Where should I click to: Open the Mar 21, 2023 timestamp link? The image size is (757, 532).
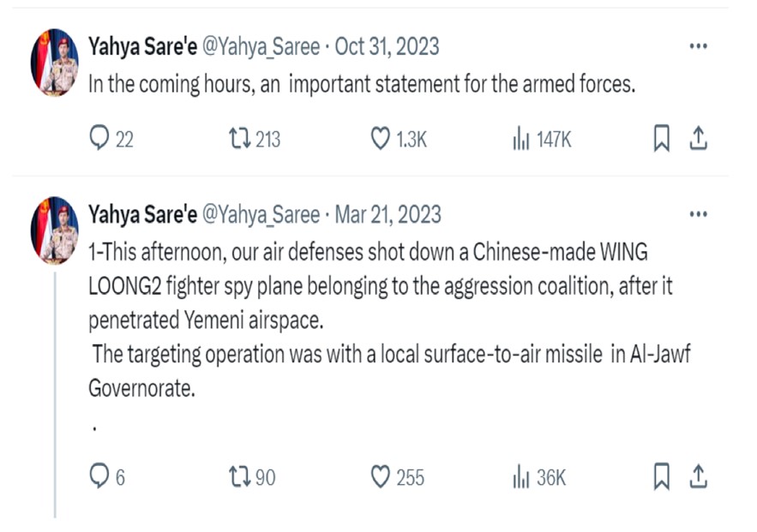(x=388, y=215)
